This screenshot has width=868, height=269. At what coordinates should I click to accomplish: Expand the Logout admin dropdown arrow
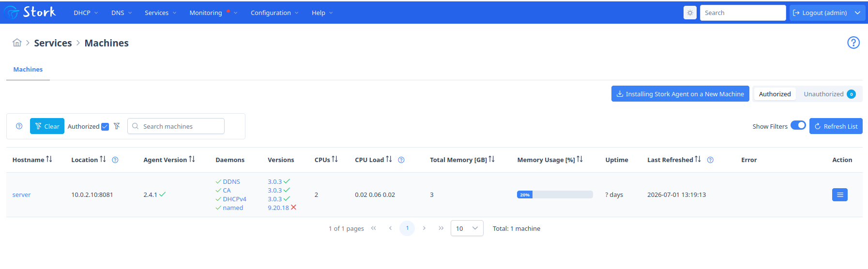tap(857, 13)
